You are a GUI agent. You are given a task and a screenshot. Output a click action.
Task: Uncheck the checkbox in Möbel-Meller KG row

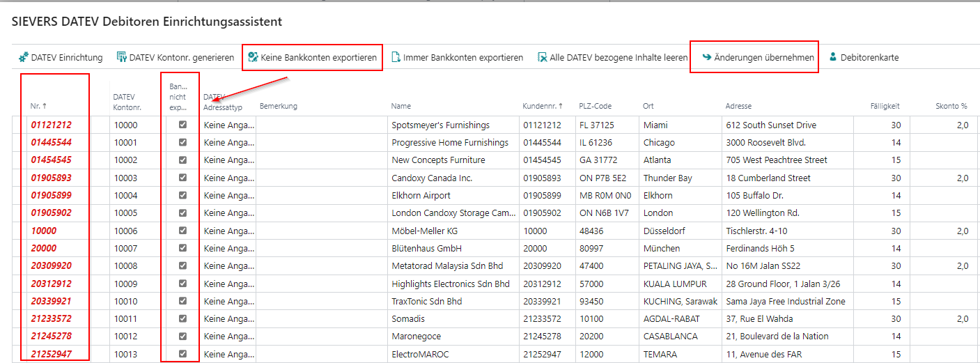[x=182, y=231]
